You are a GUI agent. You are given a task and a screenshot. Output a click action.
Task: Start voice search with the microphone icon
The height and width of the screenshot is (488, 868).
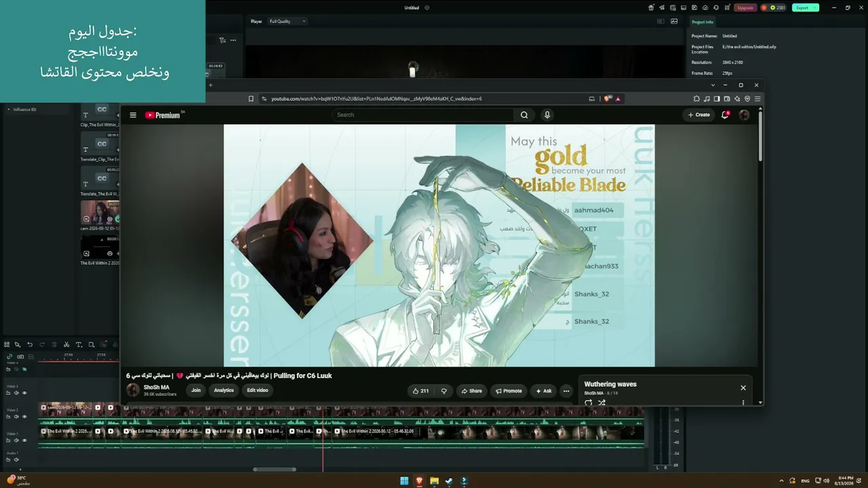pos(547,115)
